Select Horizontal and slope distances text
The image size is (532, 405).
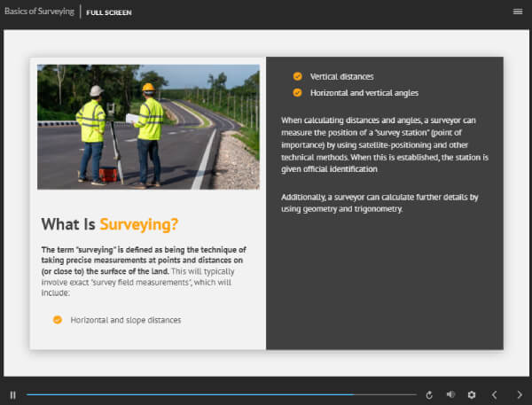125,319
